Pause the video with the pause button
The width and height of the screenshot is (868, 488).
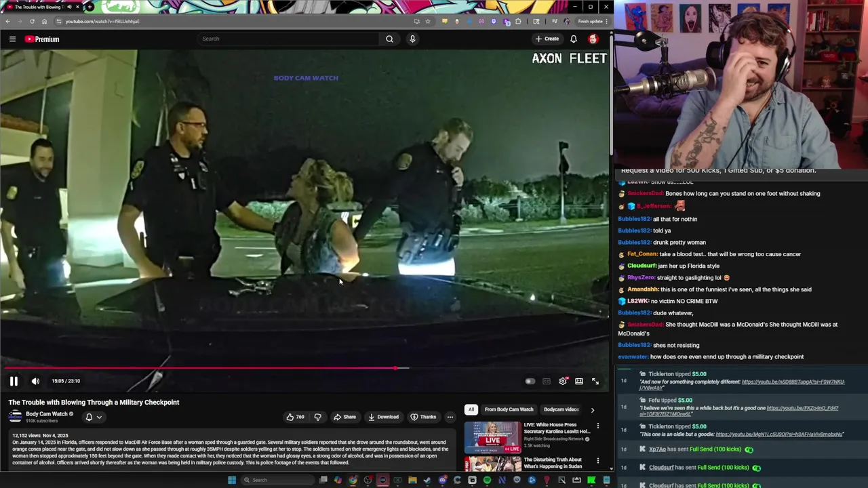pos(14,382)
